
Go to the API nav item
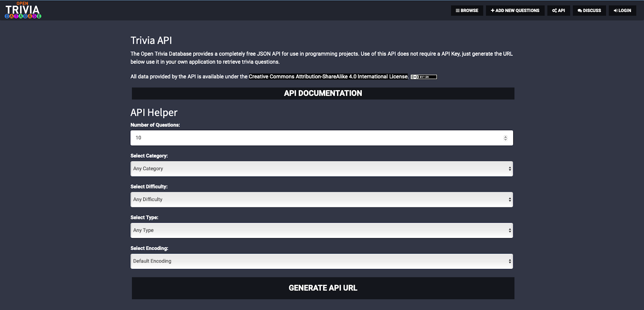coord(559,10)
